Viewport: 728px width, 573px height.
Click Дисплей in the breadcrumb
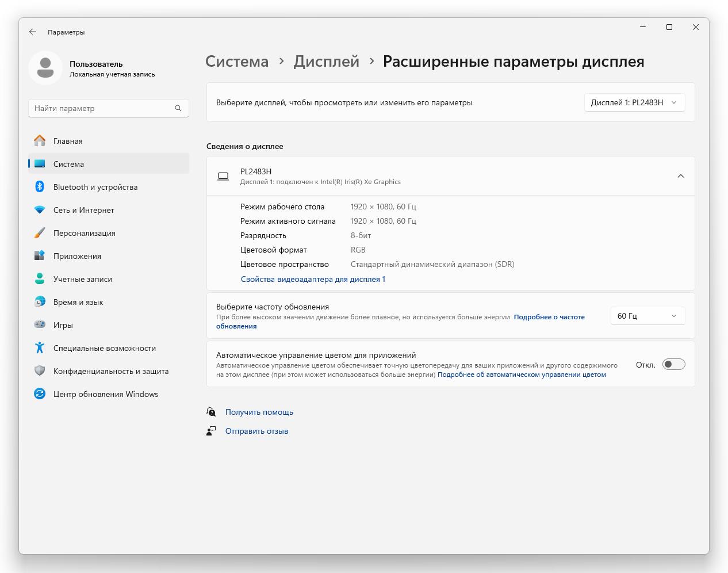pos(326,61)
